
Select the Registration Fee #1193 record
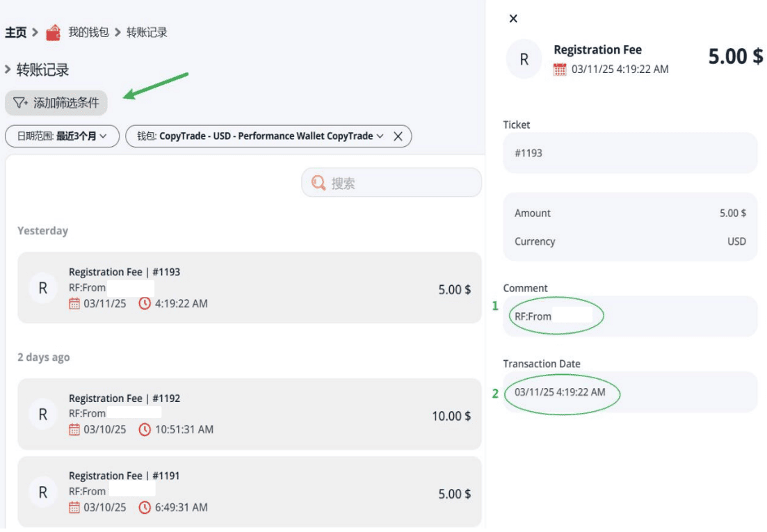[x=250, y=287]
